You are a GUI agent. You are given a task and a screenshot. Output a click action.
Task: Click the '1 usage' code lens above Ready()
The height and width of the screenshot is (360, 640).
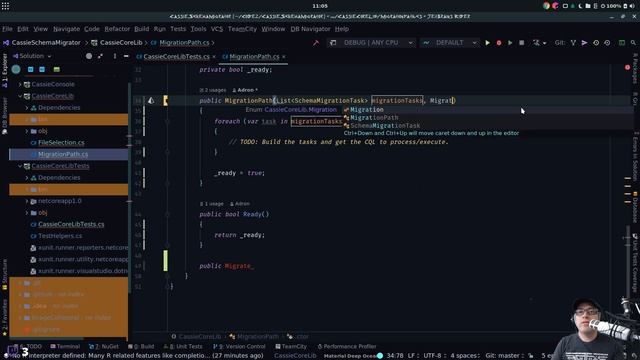click(211, 204)
